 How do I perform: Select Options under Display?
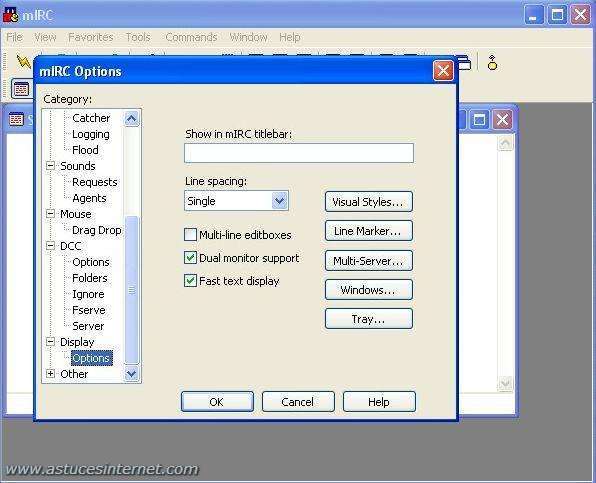click(92, 358)
